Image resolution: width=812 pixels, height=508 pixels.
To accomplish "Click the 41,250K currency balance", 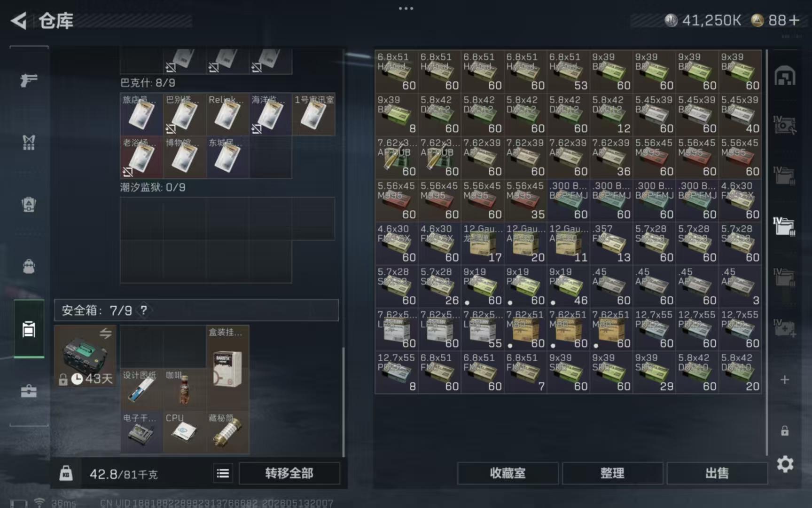I will click(x=703, y=20).
